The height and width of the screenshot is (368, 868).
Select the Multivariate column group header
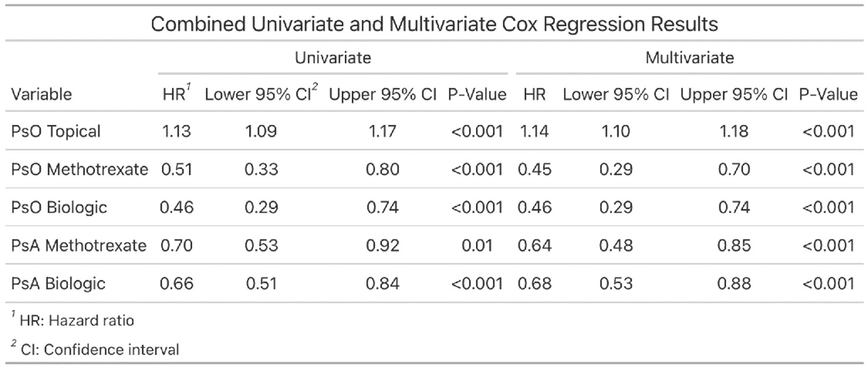(x=689, y=57)
